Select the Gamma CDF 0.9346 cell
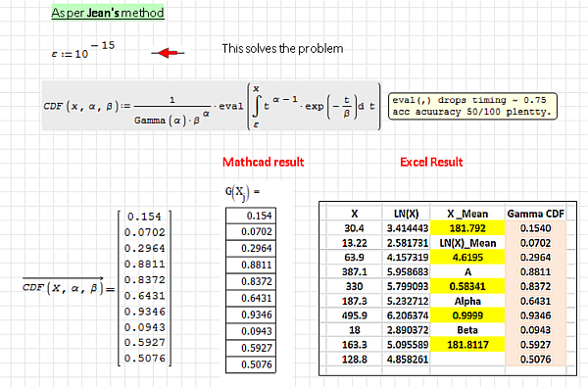This screenshot has width=588, height=387. click(535, 315)
